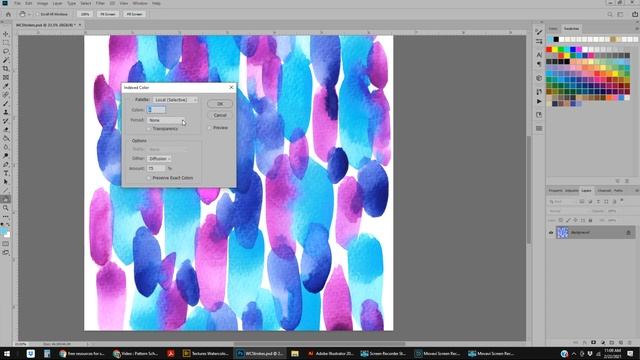The image size is (640, 360).
Task: Click OK in Indexed Color dialog
Action: pos(220,104)
